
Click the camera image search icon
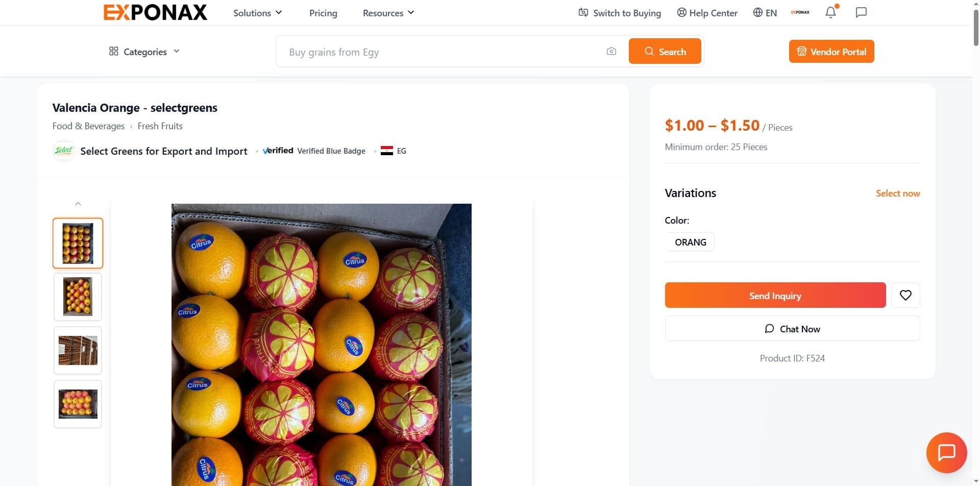coord(611,52)
